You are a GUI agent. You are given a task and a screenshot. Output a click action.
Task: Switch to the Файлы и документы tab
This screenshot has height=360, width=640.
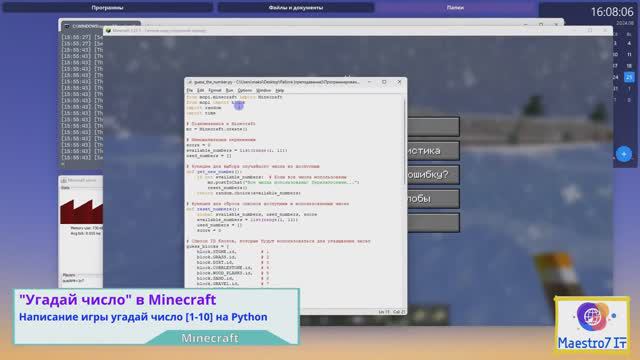296,7
